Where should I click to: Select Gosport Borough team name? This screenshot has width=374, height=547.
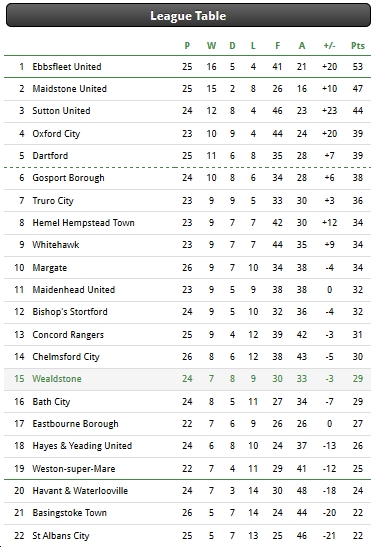[x=68, y=178]
